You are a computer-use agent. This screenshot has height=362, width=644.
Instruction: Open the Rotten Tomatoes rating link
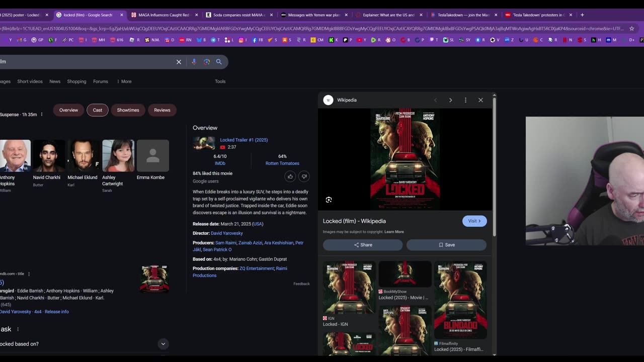tap(282, 163)
